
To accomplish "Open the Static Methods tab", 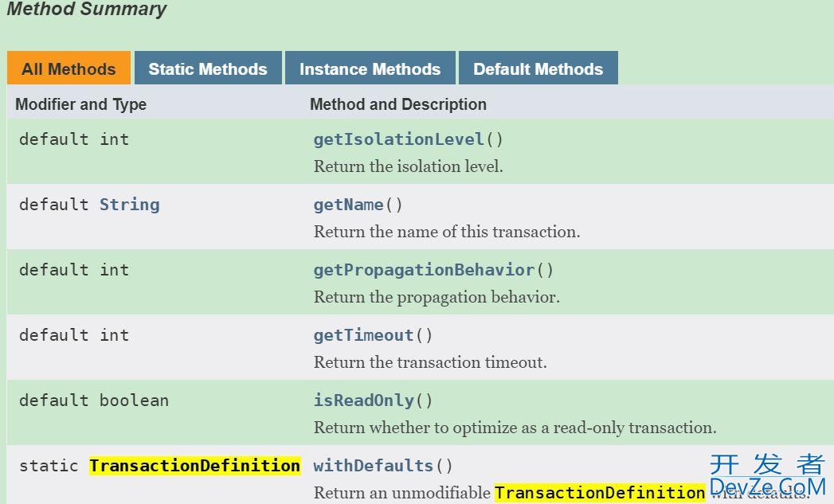I will (x=208, y=68).
